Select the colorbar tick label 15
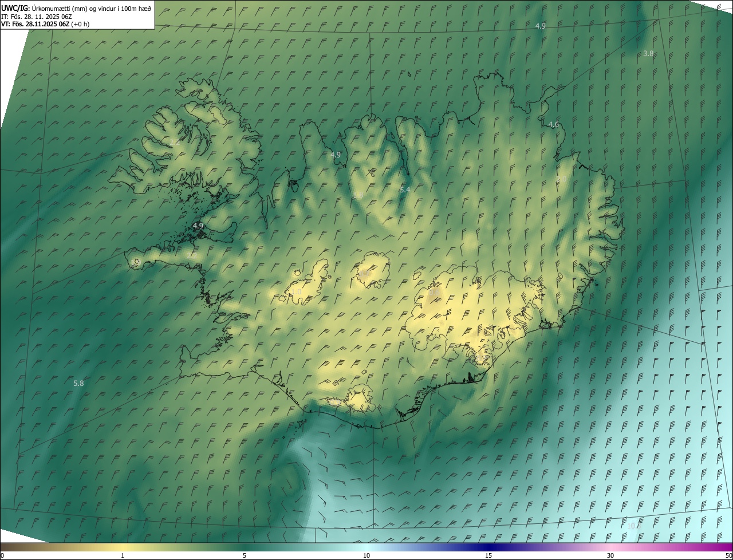Viewport: 733px width, 560px height. (488, 555)
